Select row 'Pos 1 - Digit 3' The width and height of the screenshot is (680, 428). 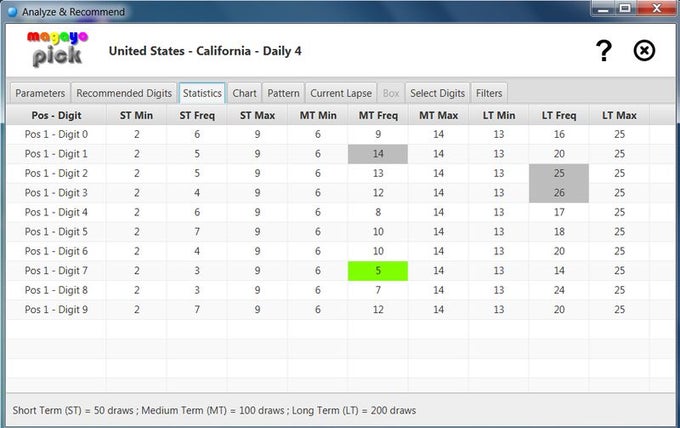pos(340,193)
